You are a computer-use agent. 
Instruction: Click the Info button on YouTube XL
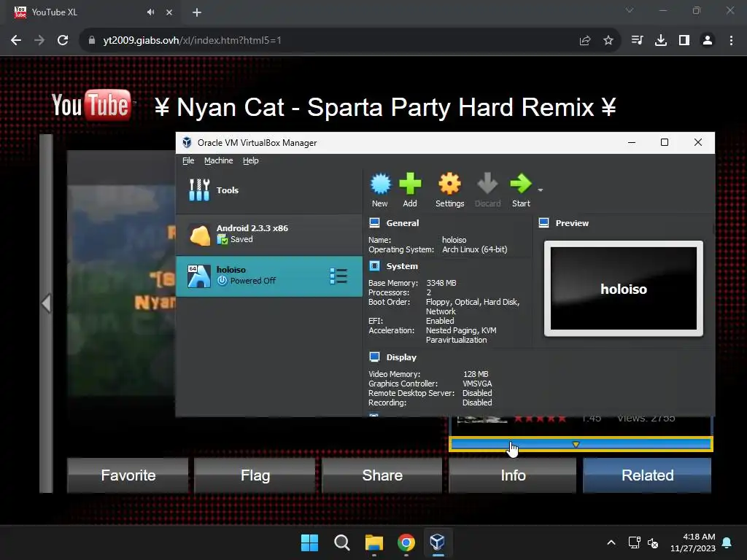click(513, 475)
